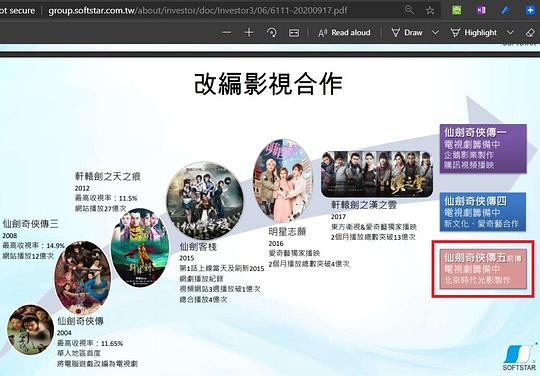The image size is (540, 376).
Task: Click the 軒轅劍之漢之雲 heading text
Action: [x=364, y=205]
